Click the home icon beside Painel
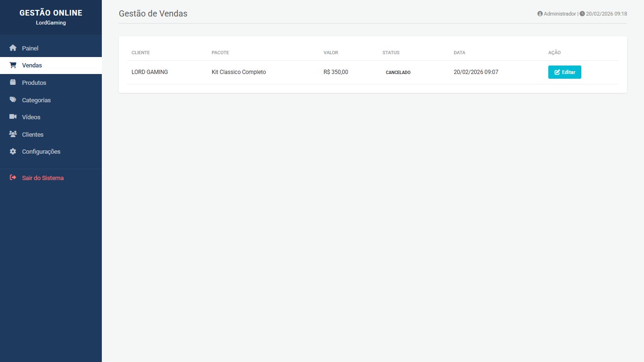This screenshot has width=644, height=362. click(13, 48)
